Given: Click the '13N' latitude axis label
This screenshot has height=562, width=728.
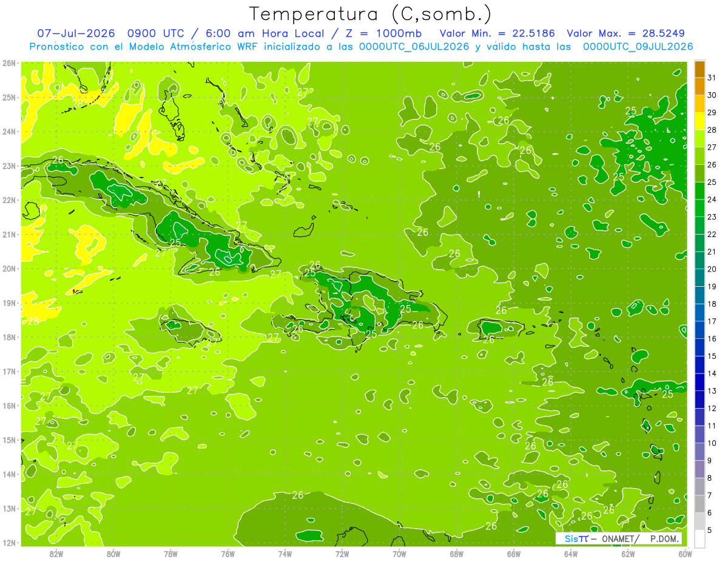Looking at the screenshot, I should tap(9, 508).
